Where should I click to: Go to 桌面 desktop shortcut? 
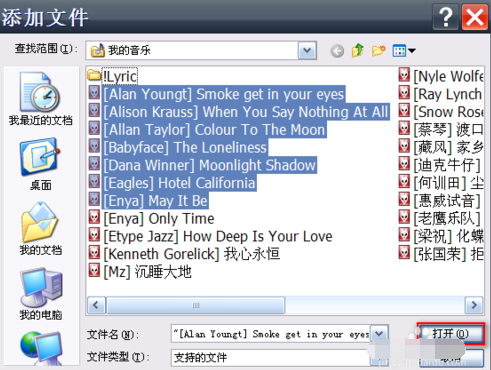41,164
